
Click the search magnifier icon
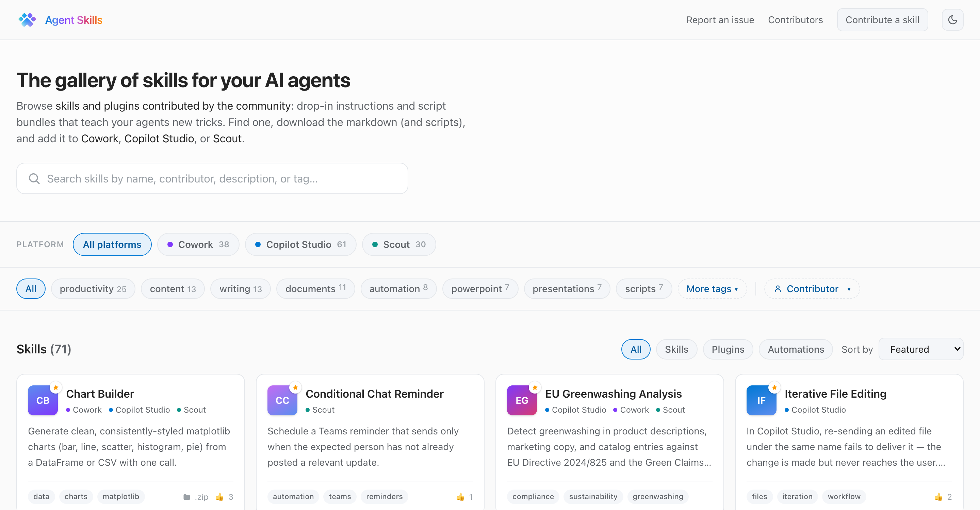click(34, 178)
